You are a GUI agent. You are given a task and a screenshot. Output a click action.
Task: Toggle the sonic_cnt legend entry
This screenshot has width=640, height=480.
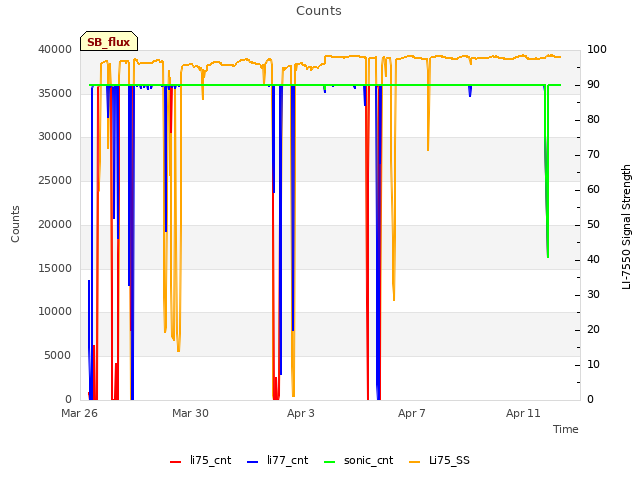click(x=358, y=460)
